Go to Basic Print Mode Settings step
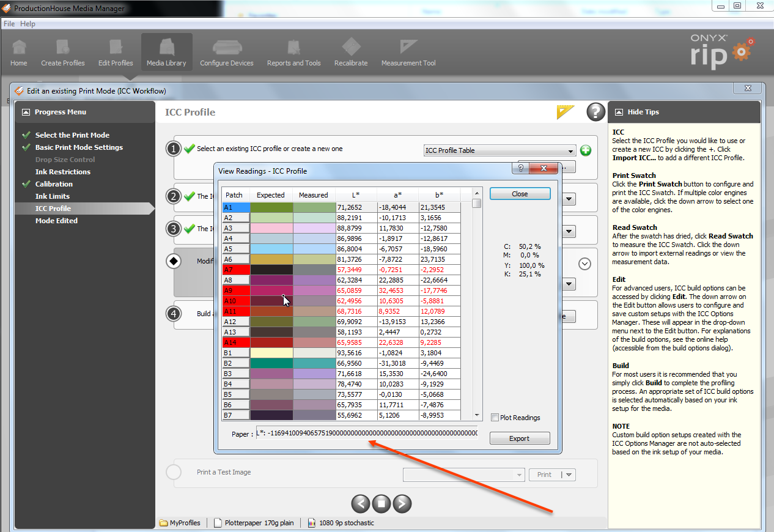The width and height of the screenshot is (774, 532). 79,147
